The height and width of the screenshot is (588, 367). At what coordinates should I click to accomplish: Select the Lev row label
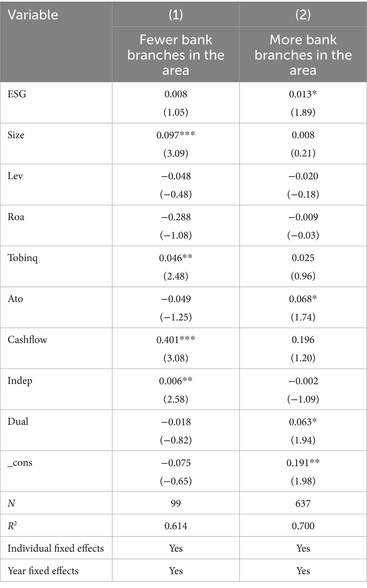coord(15,176)
